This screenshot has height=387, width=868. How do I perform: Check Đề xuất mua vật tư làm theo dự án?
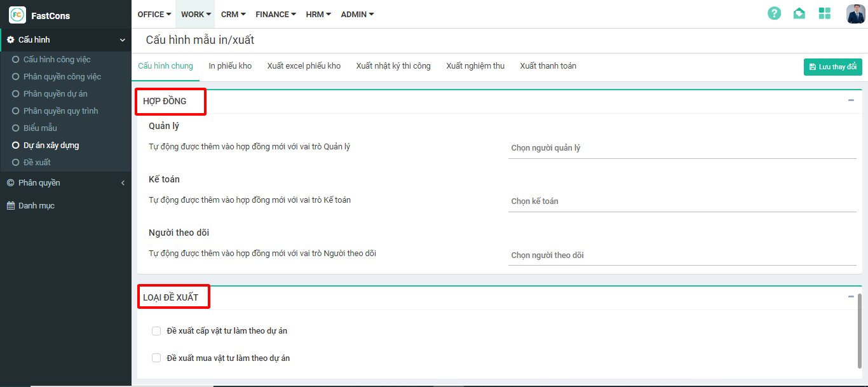tap(156, 358)
